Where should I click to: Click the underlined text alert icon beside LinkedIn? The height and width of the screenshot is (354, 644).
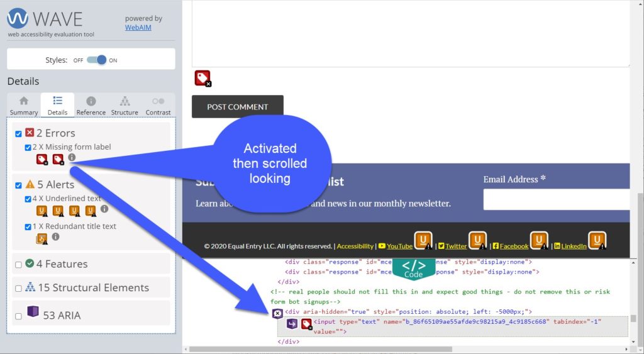pyautogui.click(x=597, y=241)
